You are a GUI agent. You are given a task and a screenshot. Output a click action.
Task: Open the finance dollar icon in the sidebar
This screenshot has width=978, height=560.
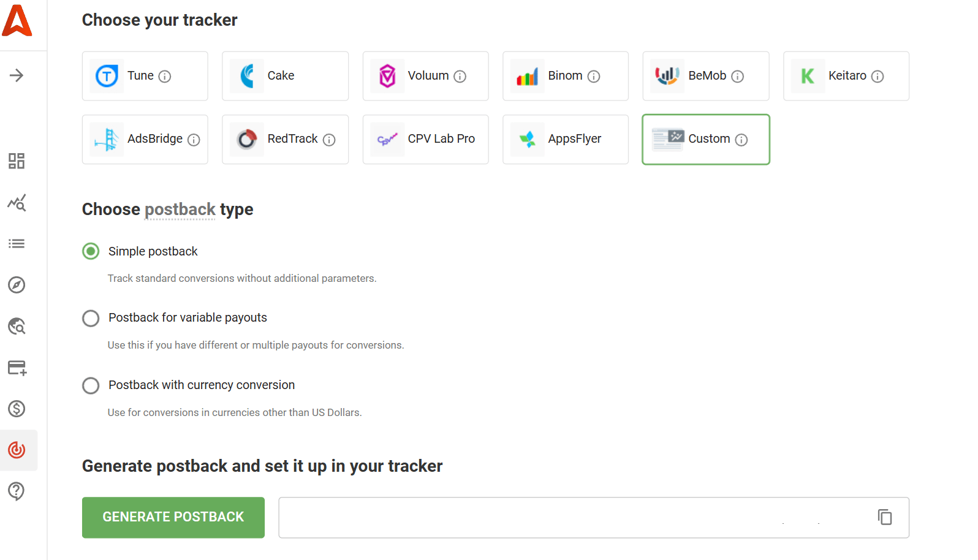click(x=16, y=409)
